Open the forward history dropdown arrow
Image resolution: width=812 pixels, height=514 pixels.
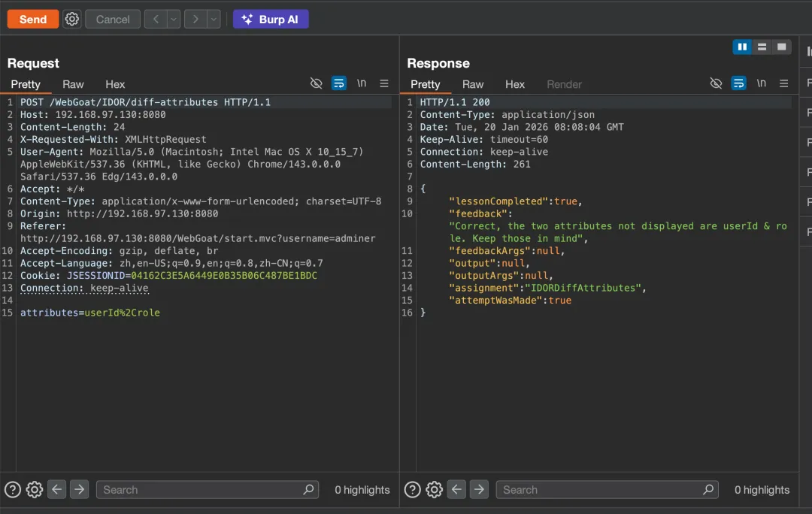(214, 19)
